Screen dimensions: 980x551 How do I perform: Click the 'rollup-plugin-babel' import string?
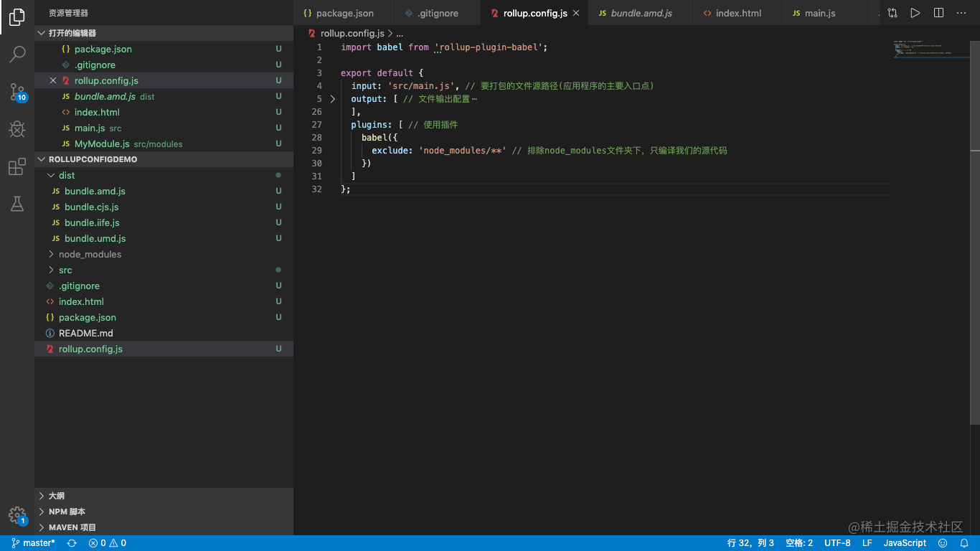tap(488, 47)
